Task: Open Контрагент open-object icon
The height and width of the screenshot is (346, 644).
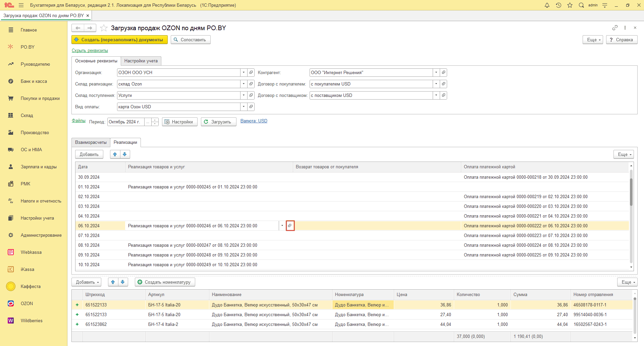Action: [x=443, y=72]
